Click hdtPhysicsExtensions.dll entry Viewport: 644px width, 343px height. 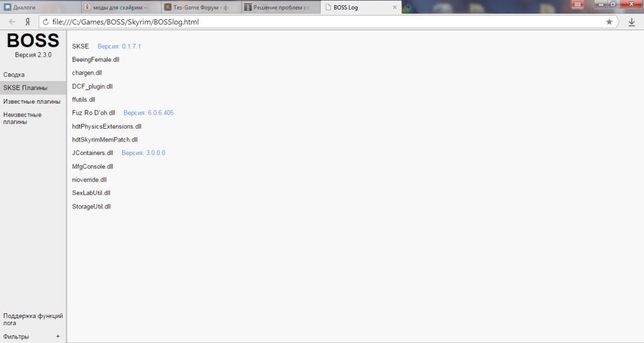tap(107, 126)
